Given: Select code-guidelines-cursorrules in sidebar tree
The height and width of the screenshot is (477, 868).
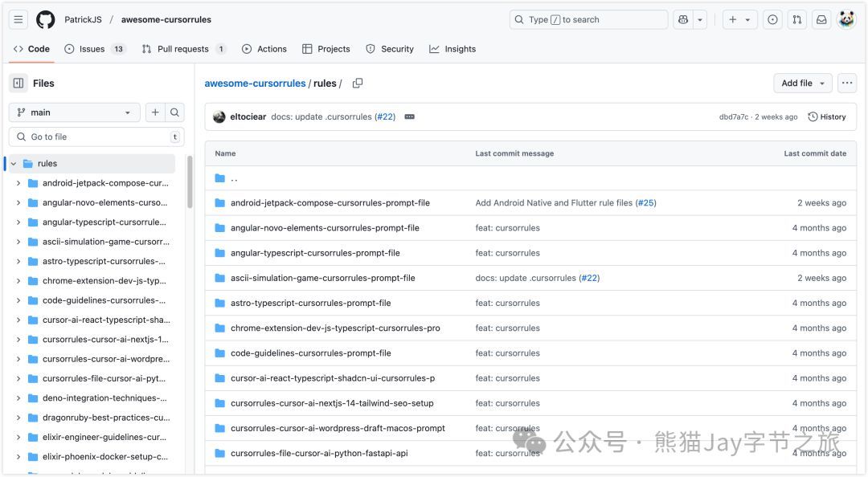Looking at the screenshot, I should pyautogui.click(x=104, y=300).
